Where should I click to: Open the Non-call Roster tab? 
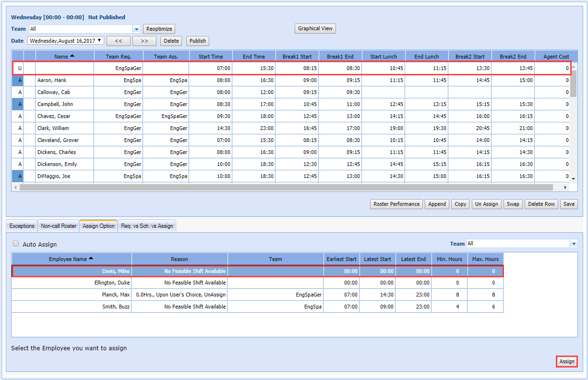59,226
